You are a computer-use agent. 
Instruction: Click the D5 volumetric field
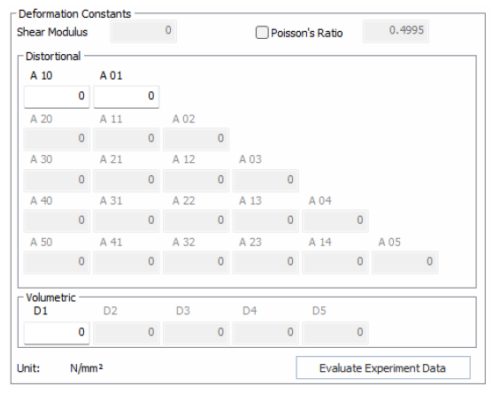pos(335,332)
